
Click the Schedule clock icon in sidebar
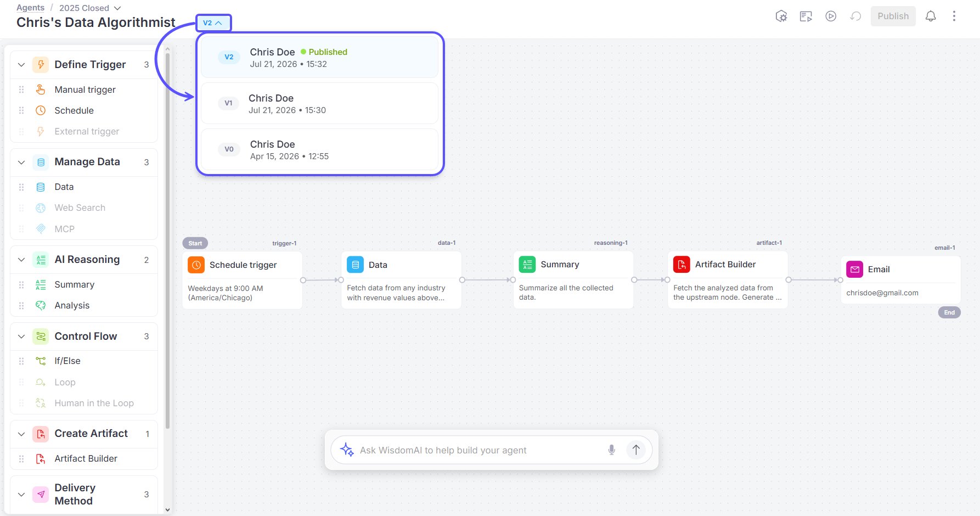point(41,110)
